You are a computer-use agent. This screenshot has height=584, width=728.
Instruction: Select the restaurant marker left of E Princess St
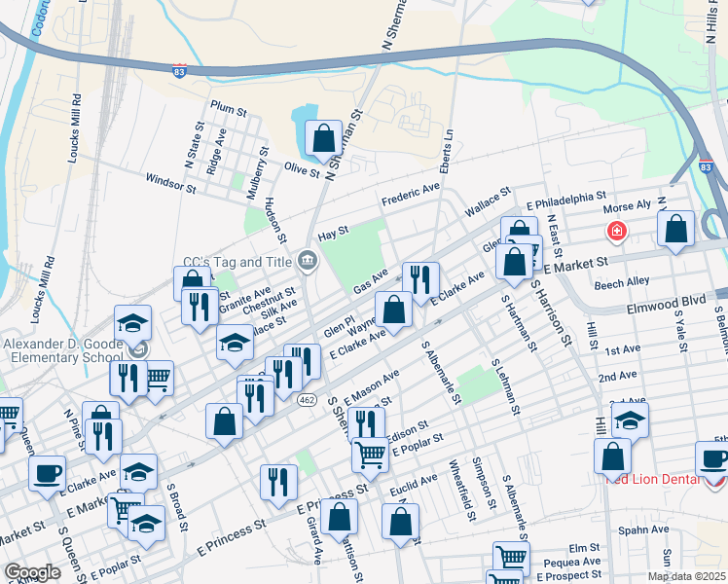(278, 486)
